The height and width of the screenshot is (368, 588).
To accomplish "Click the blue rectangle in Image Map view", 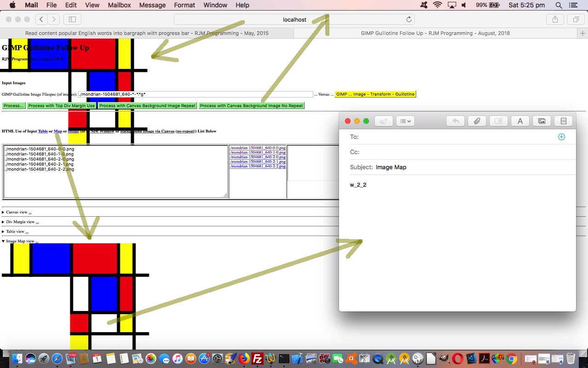I will click(51, 259).
